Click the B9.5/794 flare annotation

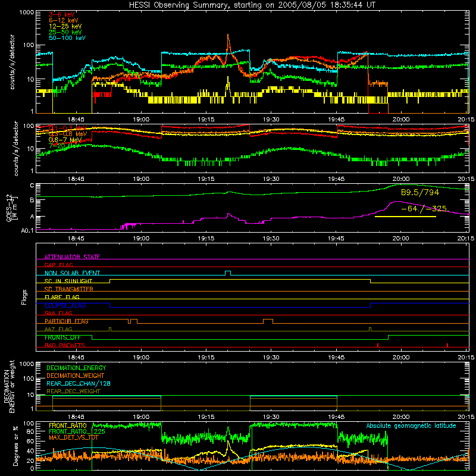420,192
